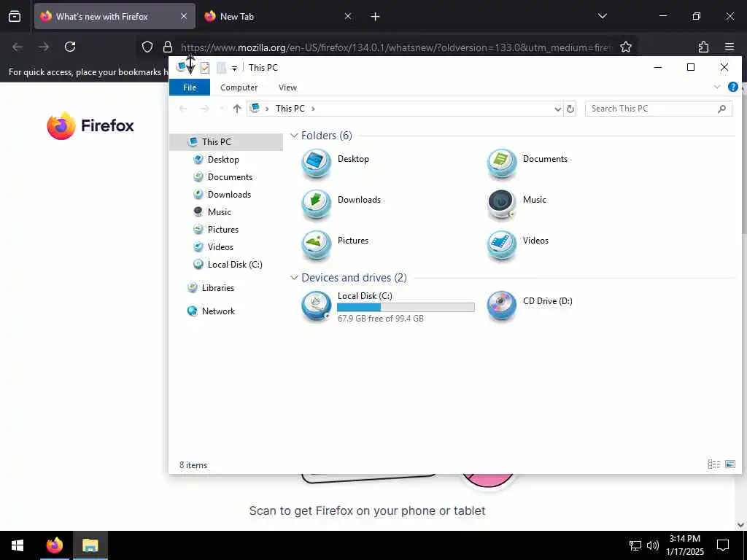The height and width of the screenshot is (560, 747).
Task: Open the List all tabs dropdown in Firefox
Action: (602, 16)
